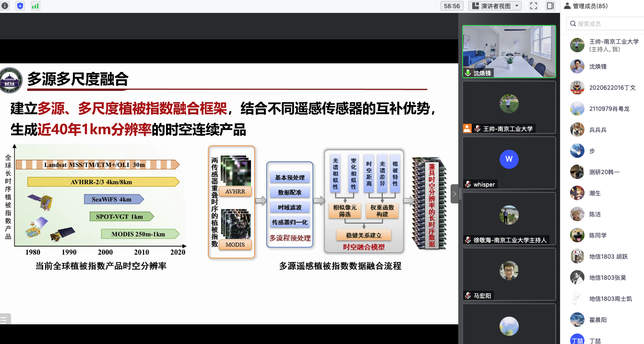Enter fullscreen mode via the fullscreen icon
The height and width of the screenshot is (344, 644).
pyautogui.click(x=534, y=6)
